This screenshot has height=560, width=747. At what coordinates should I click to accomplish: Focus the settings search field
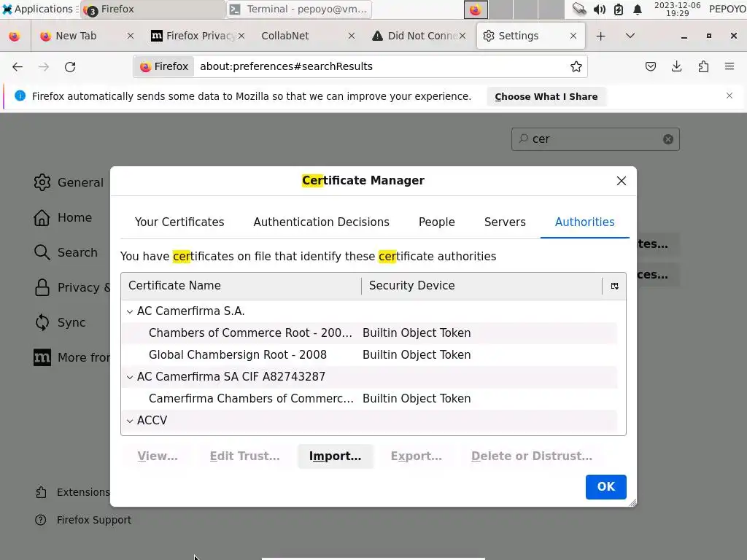tap(595, 139)
